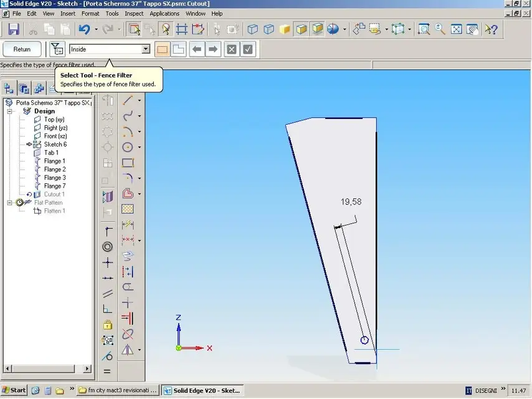The width and height of the screenshot is (532, 399).
Task: Click the Perpendicular relationship icon
Action: (x=108, y=309)
